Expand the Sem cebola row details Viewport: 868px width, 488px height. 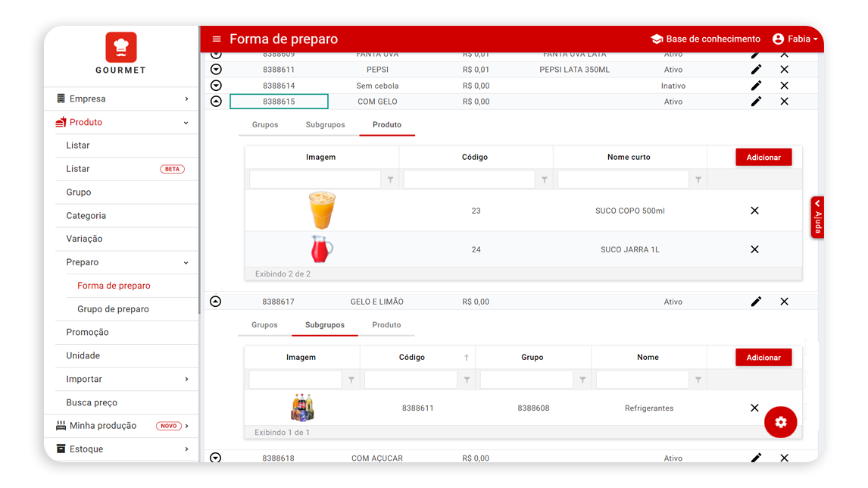pyautogui.click(x=216, y=86)
